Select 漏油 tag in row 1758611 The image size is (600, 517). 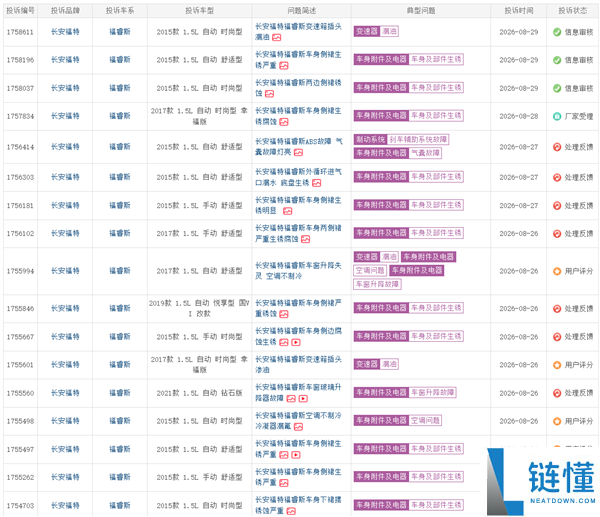(x=389, y=31)
